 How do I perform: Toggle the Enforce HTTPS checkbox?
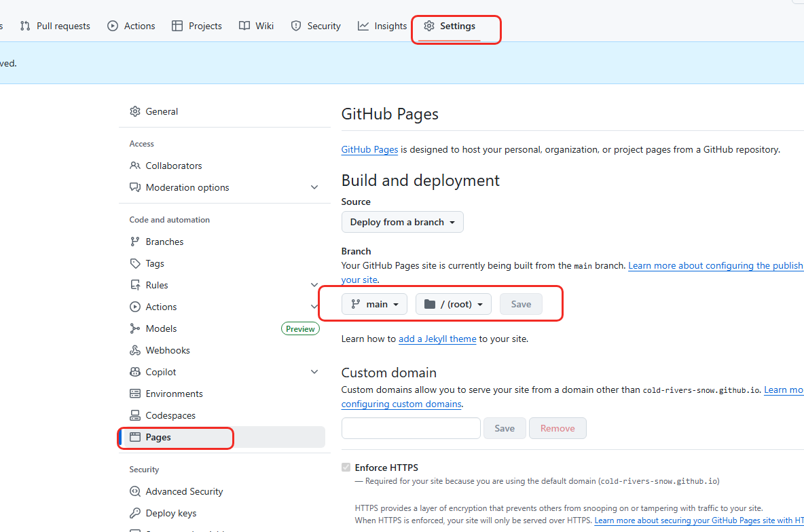click(346, 468)
